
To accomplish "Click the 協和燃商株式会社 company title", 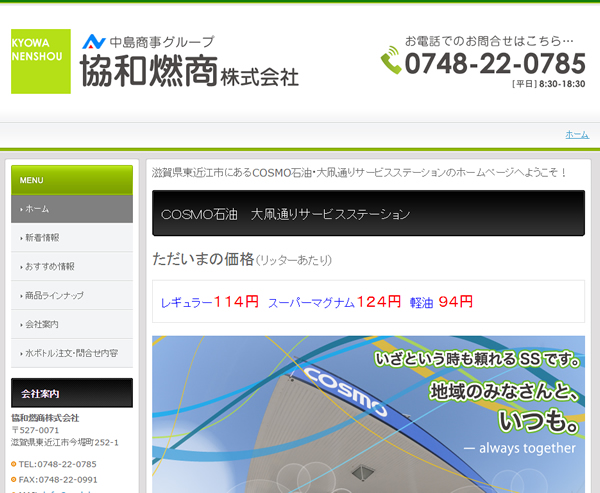I will pyautogui.click(x=189, y=72).
